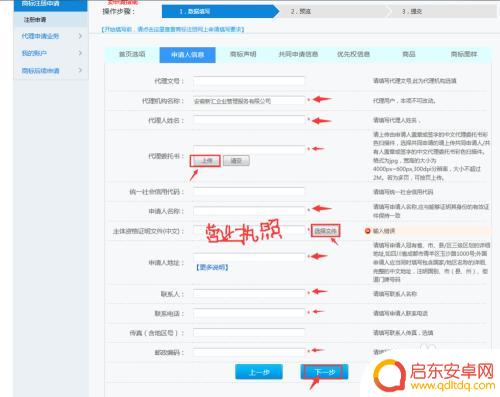Switch to the 商标图样 tab

click(x=464, y=54)
